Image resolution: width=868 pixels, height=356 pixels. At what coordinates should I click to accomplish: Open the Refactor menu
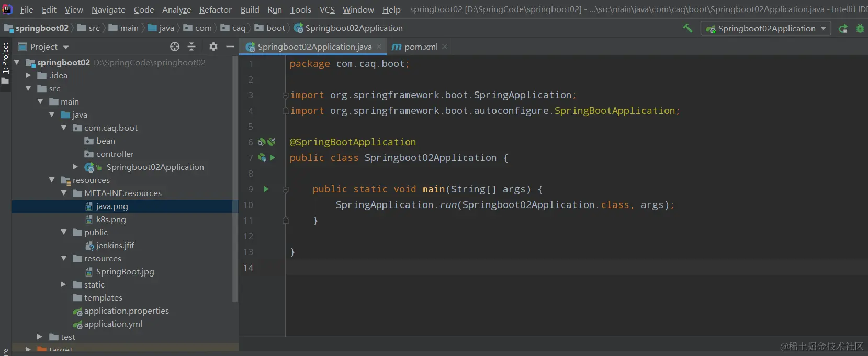click(216, 9)
